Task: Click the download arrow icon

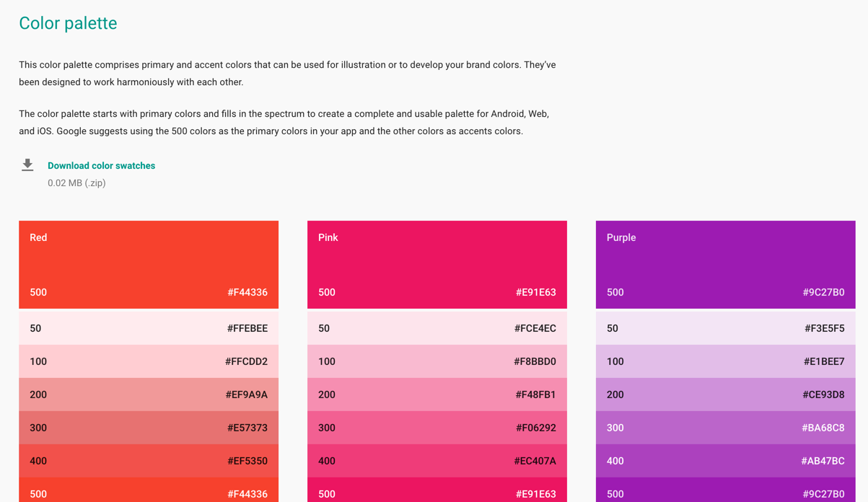Action: (27, 165)
